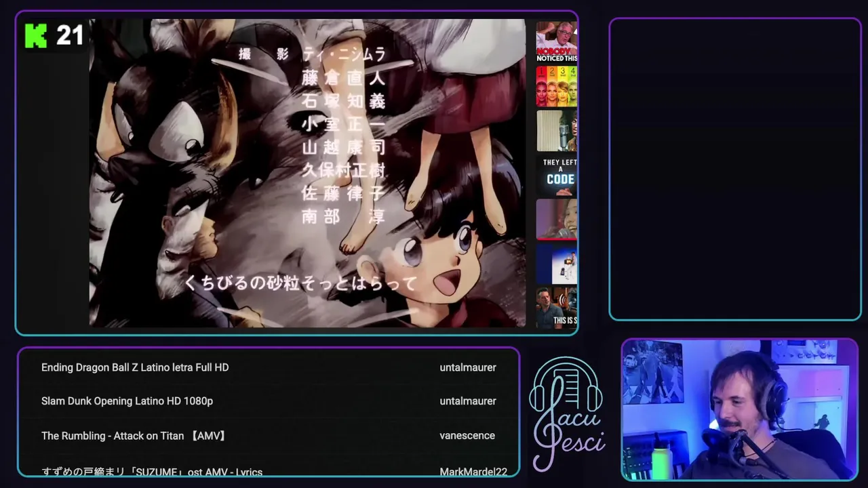Click the anime ending video player

[x=307, y=173]
